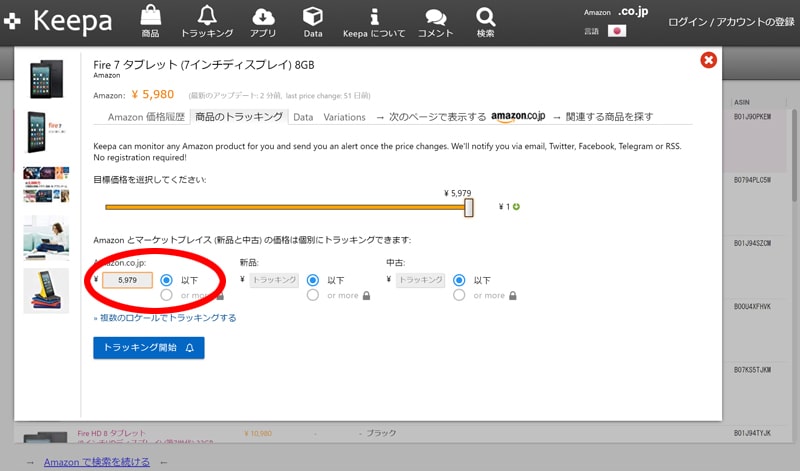The image size is (800, 471).
Task: Open the 商品 shopping bag icon
Action: [x=151, y=21]
